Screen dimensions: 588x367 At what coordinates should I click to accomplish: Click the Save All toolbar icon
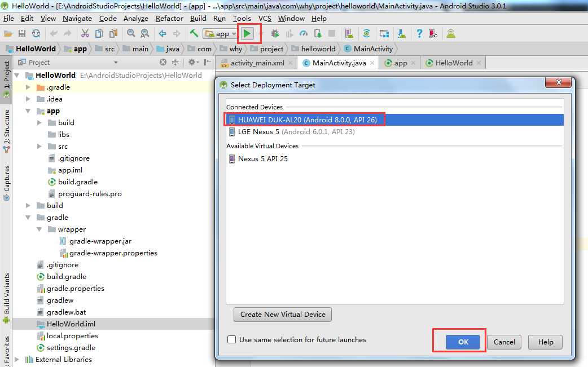(x=22, y=34)
